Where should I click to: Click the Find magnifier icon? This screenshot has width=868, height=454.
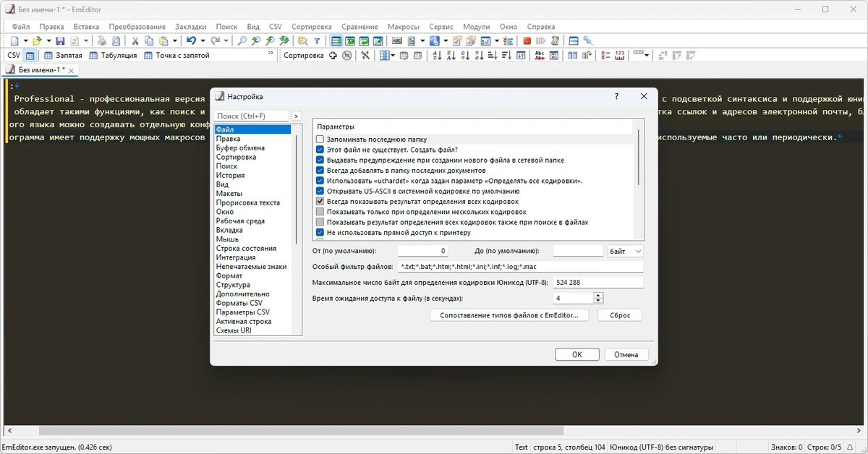coord(242,40)
